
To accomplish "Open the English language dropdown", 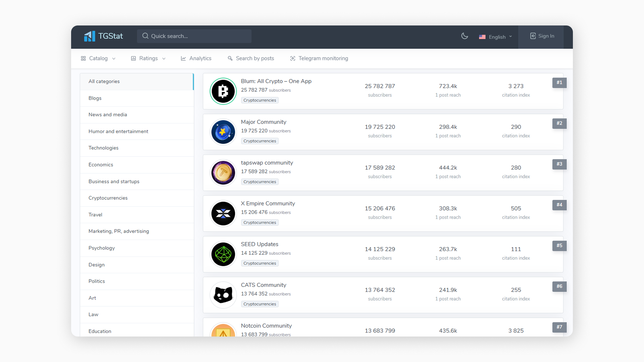I will coord(495,37).
